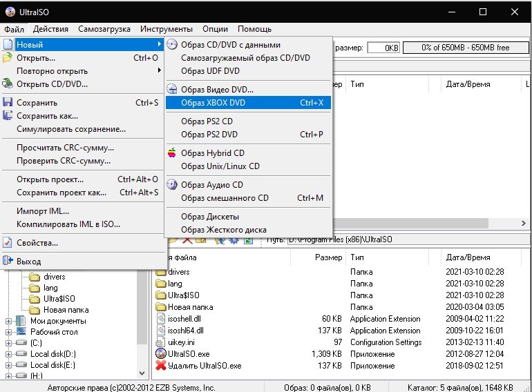Select the UltraISO.exe disc icon in list
This screenshot has width=532, height=392.
pyautogui.click(x=160, y=354)
